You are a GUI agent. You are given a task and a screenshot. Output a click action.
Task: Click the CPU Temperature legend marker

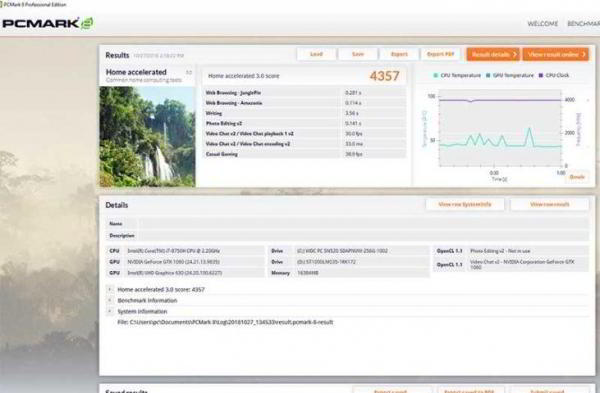tap(435, 75)
